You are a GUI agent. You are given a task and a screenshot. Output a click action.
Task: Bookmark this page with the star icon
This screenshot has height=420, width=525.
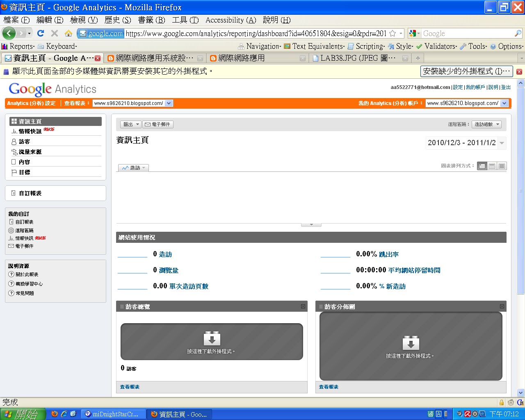click(393, 33)
